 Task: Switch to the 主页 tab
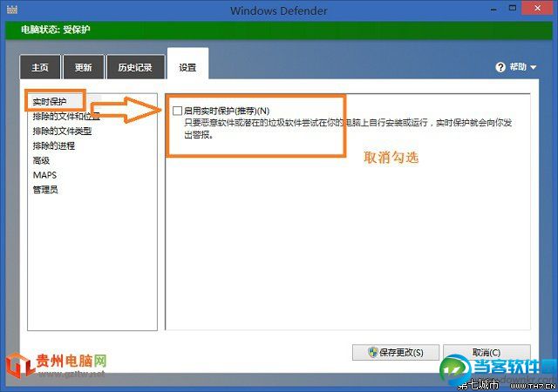40,67
